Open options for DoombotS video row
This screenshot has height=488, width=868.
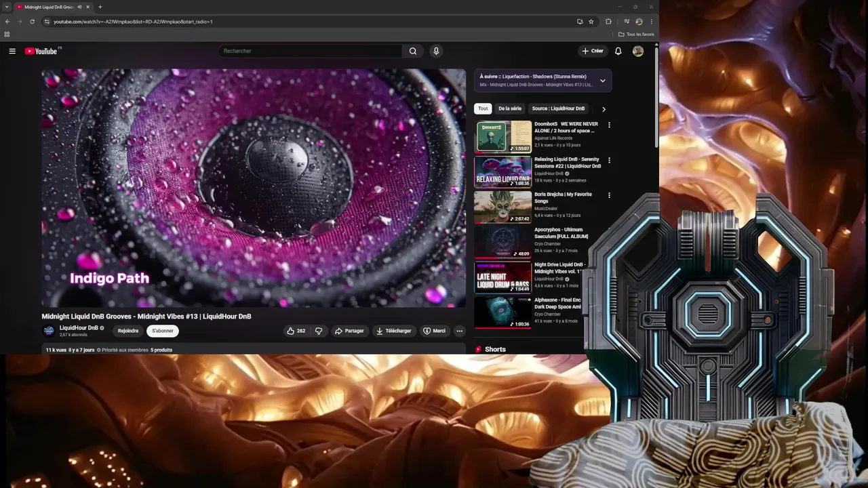(x=609, y=125)
